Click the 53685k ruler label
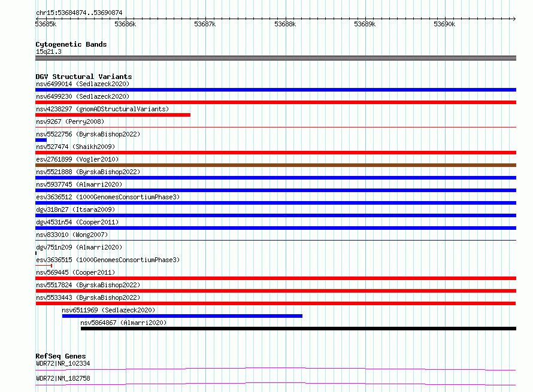Screen dimensions: 533x392 pyautogui.click(x=46, y=24)
